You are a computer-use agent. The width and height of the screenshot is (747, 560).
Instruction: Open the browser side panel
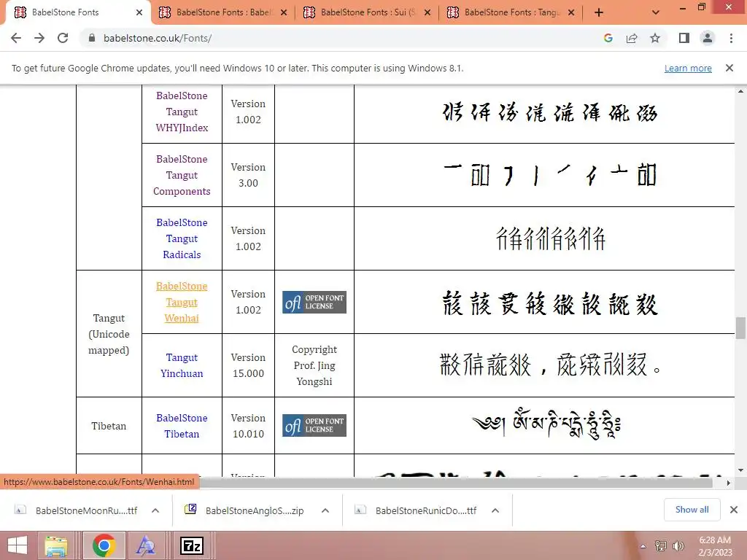point(684,38)
